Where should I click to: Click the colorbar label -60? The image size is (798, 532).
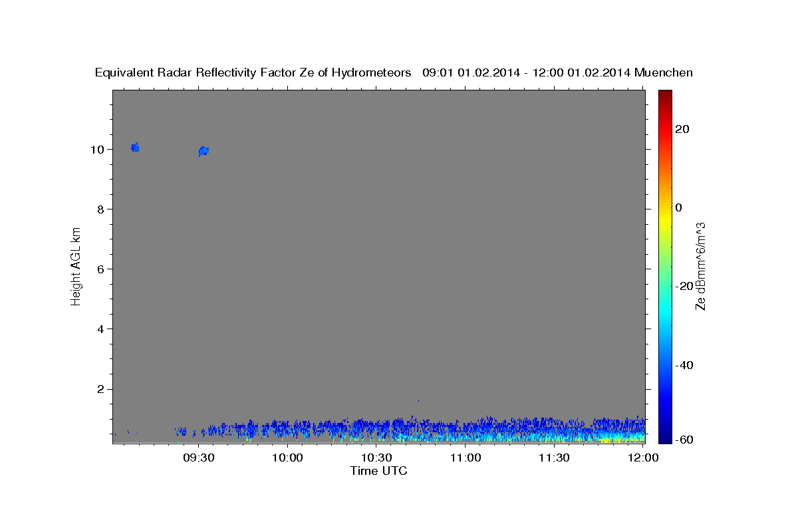pyautogui.click(x=685, y=440)
